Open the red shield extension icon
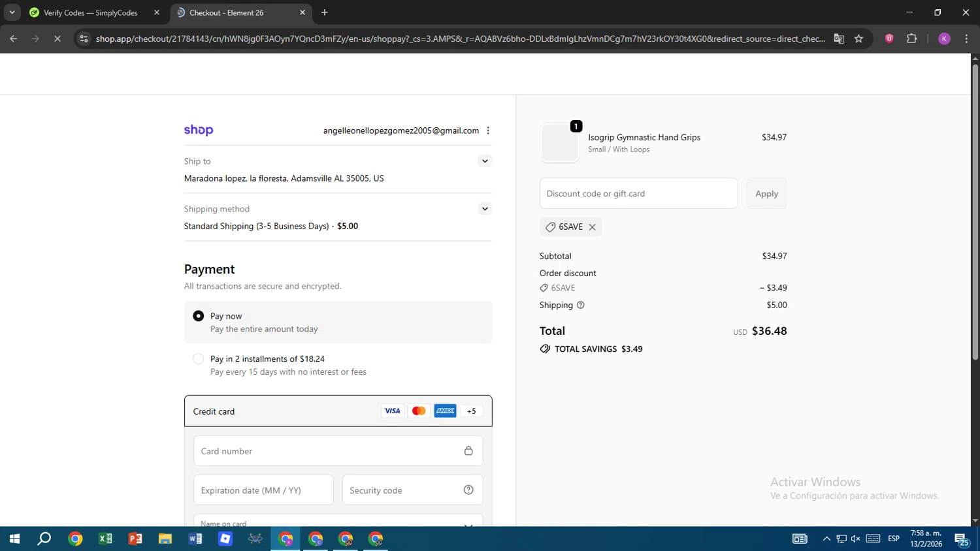 pos(889,39)
